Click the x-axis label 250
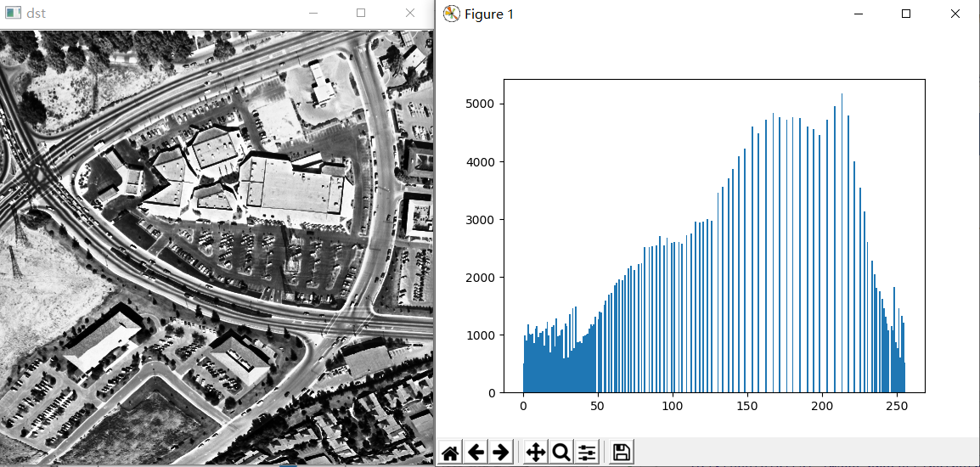Screen dimensions: 980x467 [x=898, y=405]
